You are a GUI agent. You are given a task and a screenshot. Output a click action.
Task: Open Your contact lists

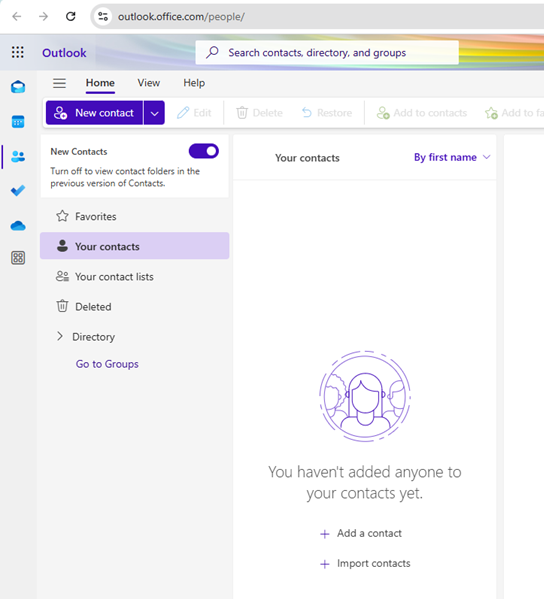[134, 276]
